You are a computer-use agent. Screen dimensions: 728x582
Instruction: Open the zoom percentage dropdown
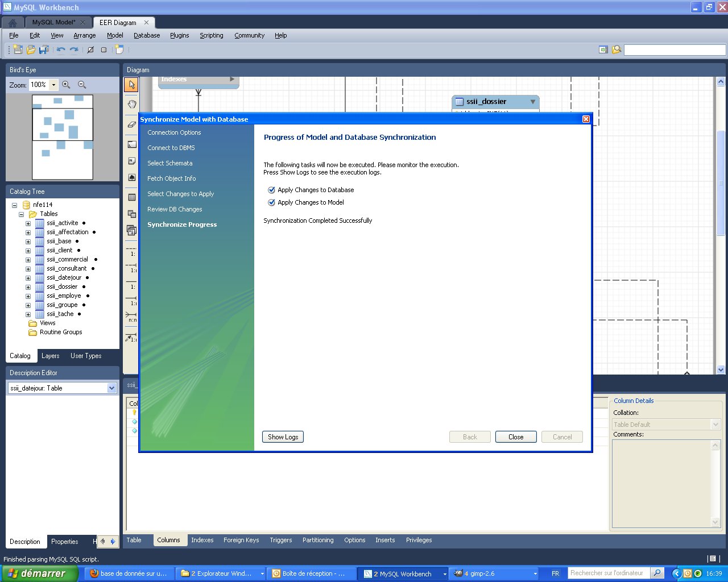click(x=54, y=85)
